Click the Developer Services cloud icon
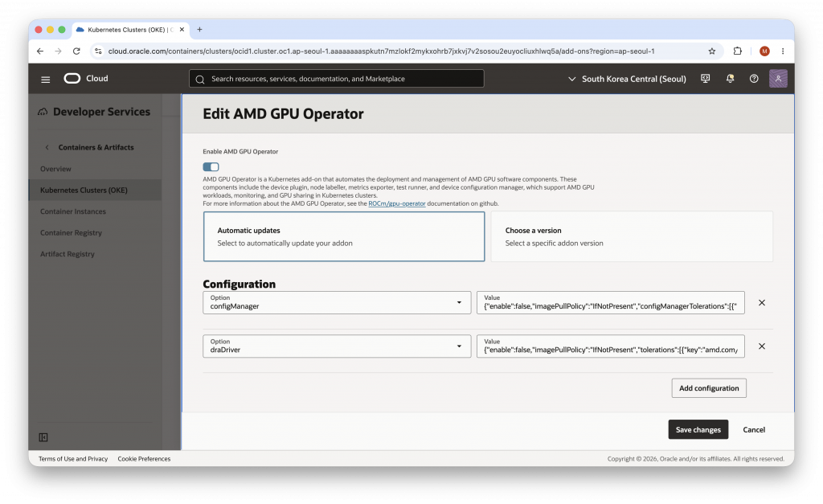Image resolution: width=823 pixels, height=504 pixels. click(43, 112)
